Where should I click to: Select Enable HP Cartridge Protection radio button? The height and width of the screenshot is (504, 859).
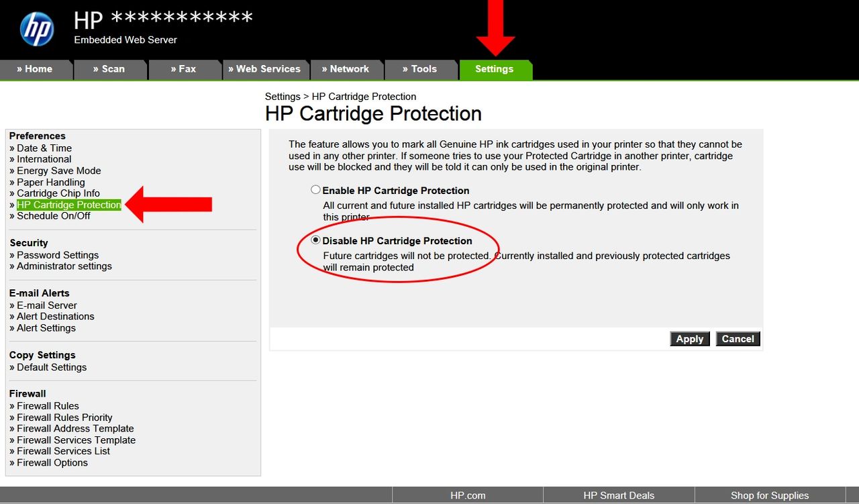pyautogui.click(x=315, y=190)
